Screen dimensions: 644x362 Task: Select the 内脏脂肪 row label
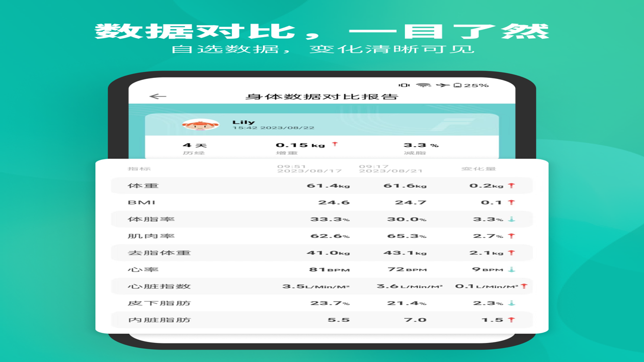point(159,320)
